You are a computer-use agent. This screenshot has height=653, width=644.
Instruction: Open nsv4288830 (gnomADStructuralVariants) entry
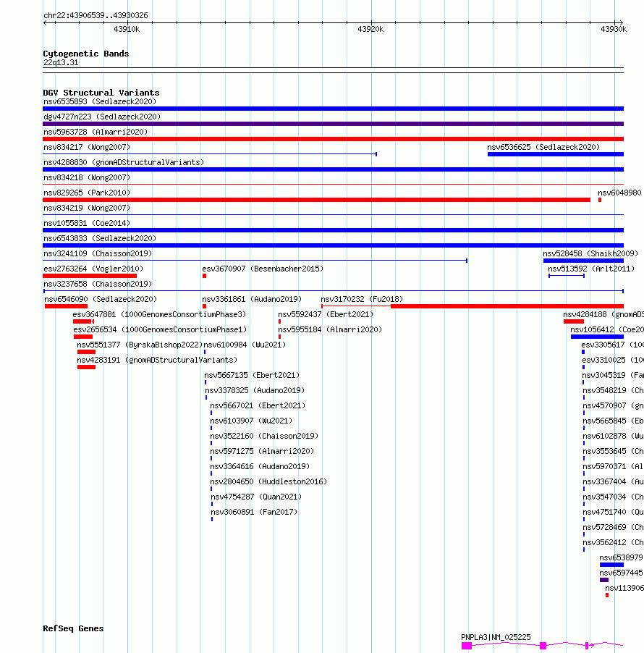[x=124, y=162]
